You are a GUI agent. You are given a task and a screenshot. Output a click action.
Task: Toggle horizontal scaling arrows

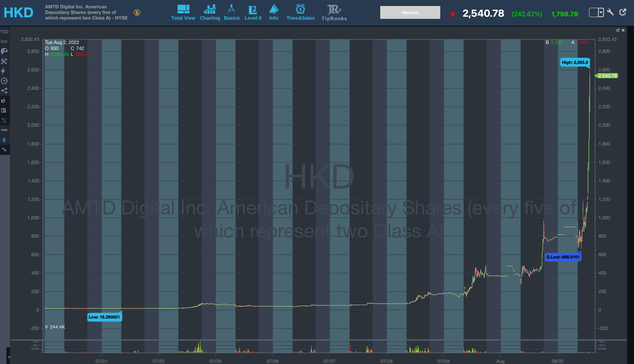tap(4, 149)
